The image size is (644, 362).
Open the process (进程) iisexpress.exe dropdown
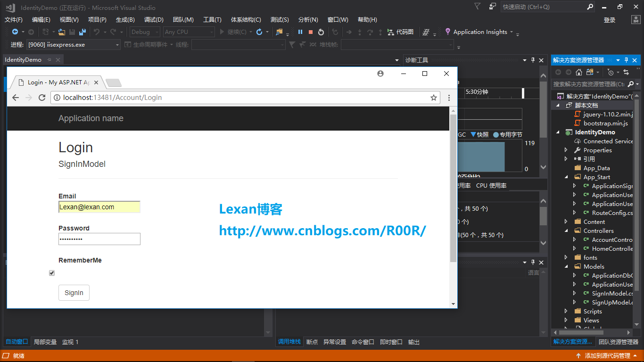tap(73, 45)
